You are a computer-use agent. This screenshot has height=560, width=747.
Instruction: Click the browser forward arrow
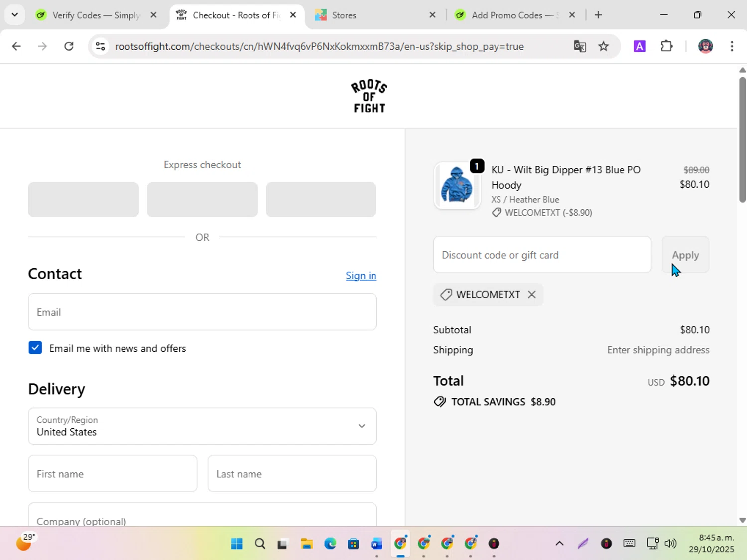(42, 46)
